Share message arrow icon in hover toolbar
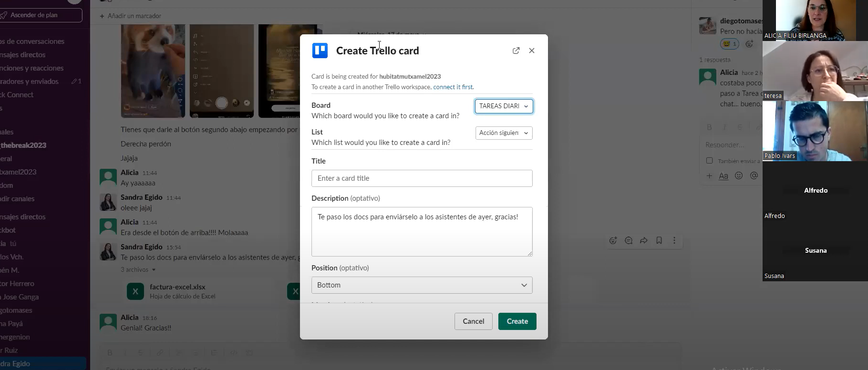868x370 pixels. tap(644, 241)
